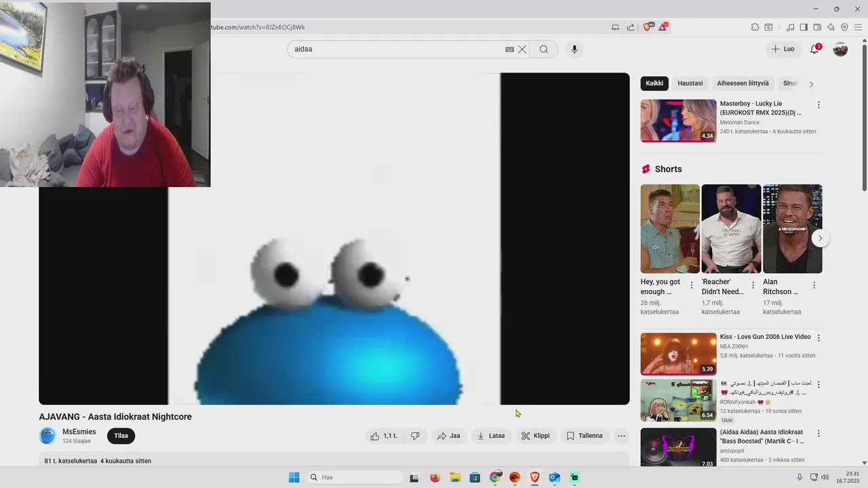Open Brave VPN shield icon
Screen dimensions: 868x488
click(x=844, y=27)
